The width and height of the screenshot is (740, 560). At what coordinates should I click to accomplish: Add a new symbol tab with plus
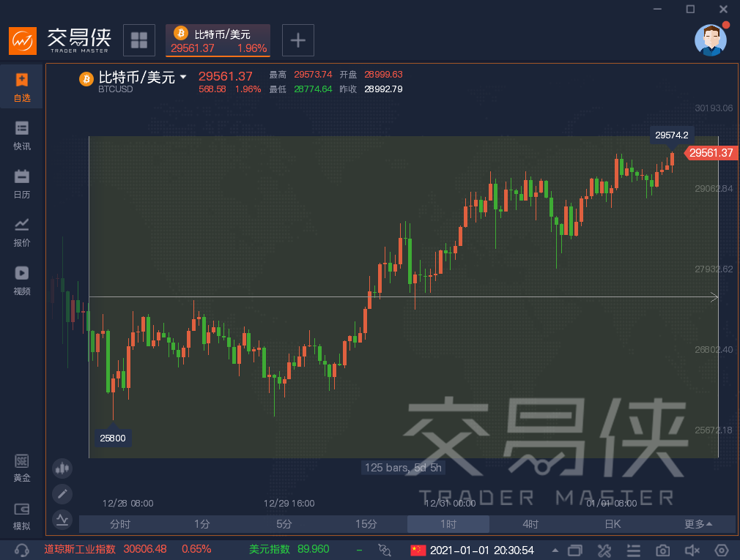click(297, 40)
